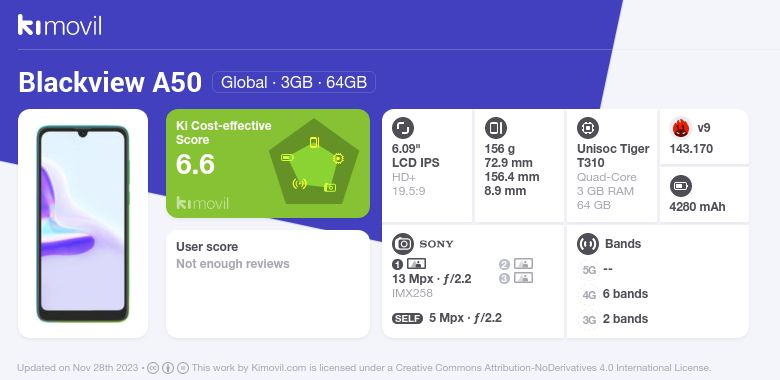The height and width of the screenshot is (380, 780).
Task: Click the SELF selfie camera badge
Action: pyautogui.click(x=407, y=318)
